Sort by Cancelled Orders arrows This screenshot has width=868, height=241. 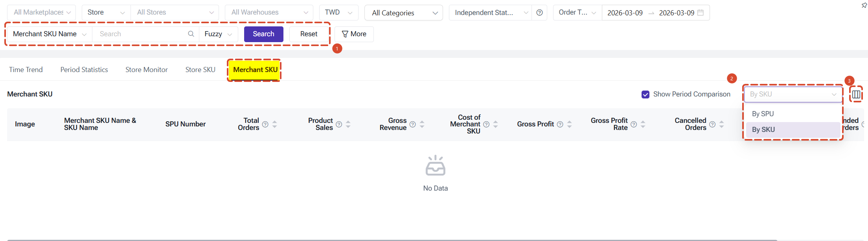click(x=722, y=124)
